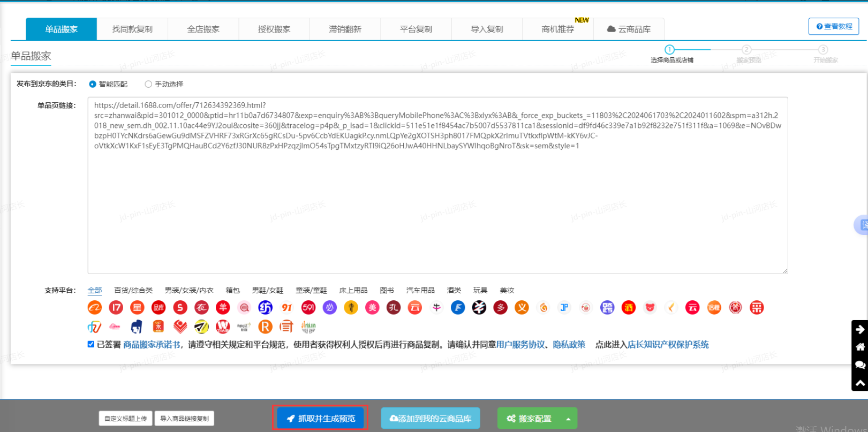This screenshot has width=868, height=432.
Task: Toggle the 已签署 agreement checkbox
Action: click(x=91, y=344)
